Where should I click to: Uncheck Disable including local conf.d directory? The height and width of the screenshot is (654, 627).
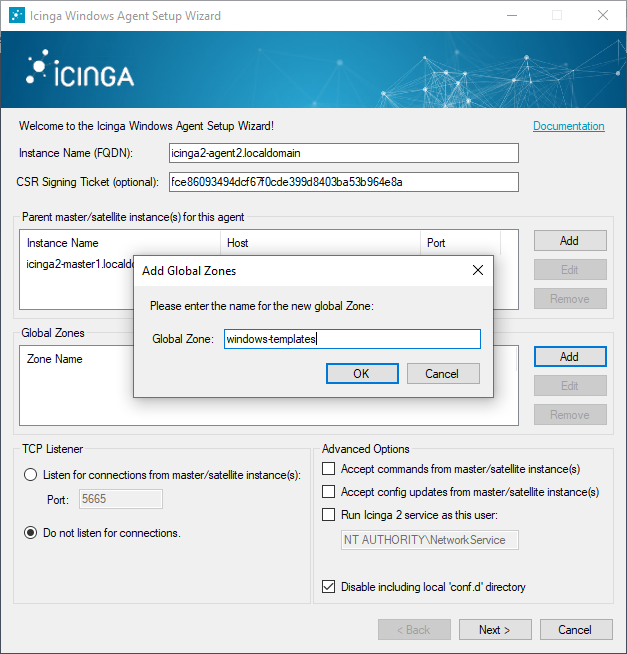coord(329,587)
